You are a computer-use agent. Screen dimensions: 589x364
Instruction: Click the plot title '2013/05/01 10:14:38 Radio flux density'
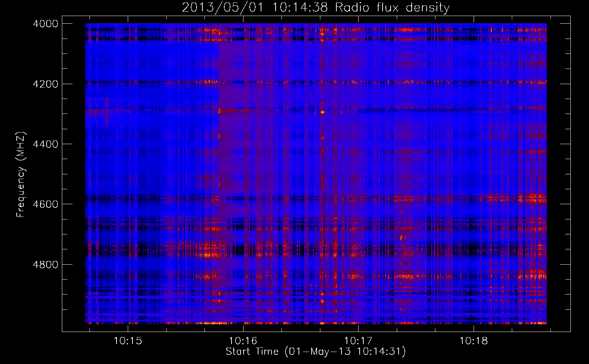316,7
